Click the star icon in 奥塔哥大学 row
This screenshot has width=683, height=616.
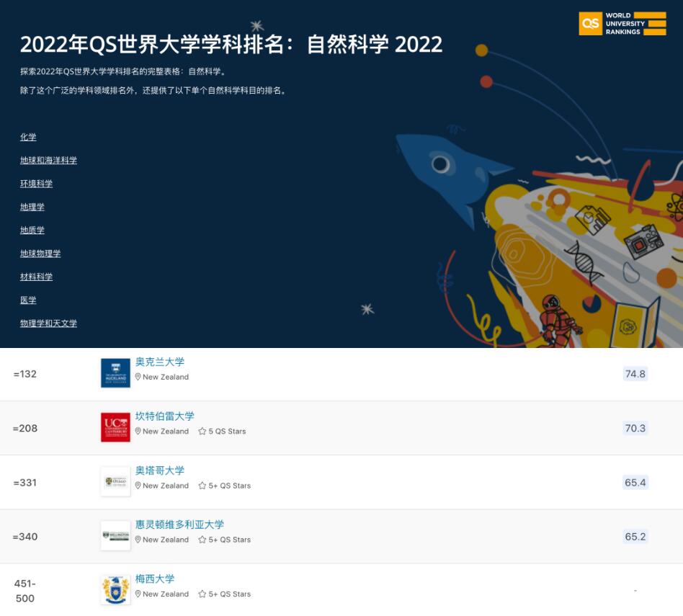click(202, 486)
